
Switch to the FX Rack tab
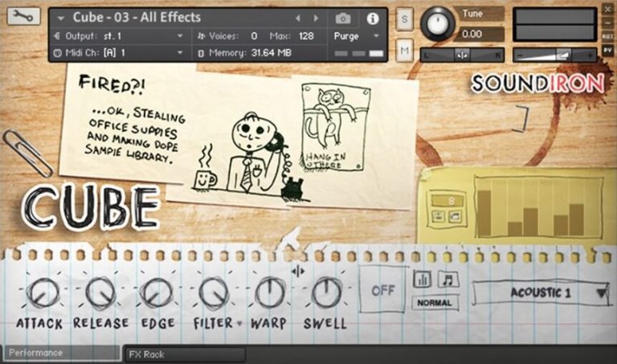coord(185,354)
